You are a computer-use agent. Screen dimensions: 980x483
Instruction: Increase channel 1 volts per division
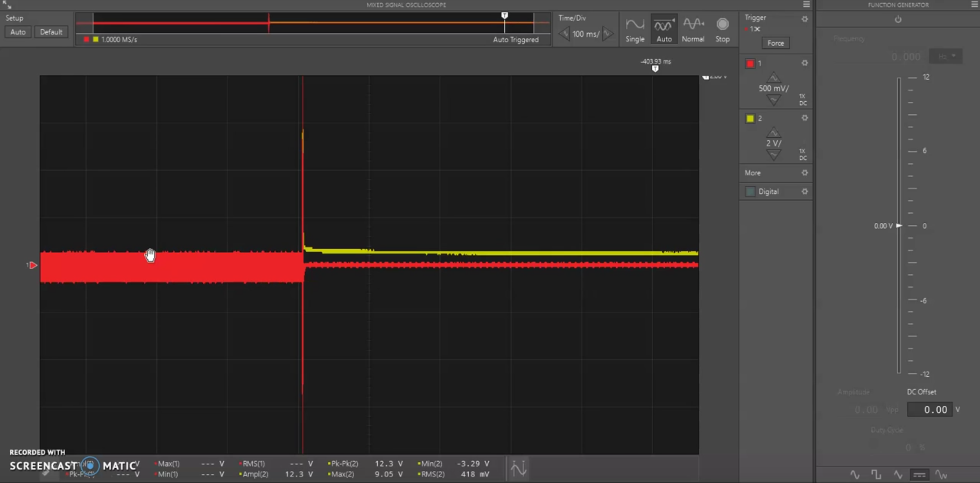coord(773,77)
